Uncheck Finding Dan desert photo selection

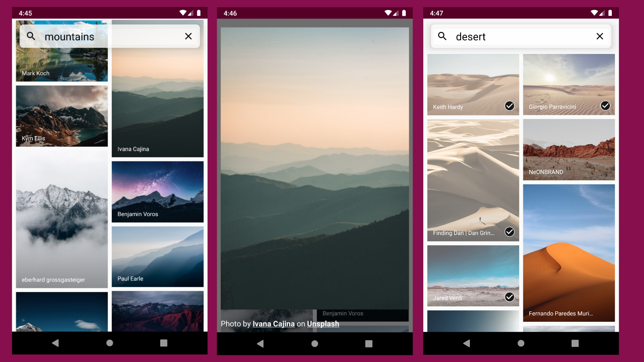[509, 232]
